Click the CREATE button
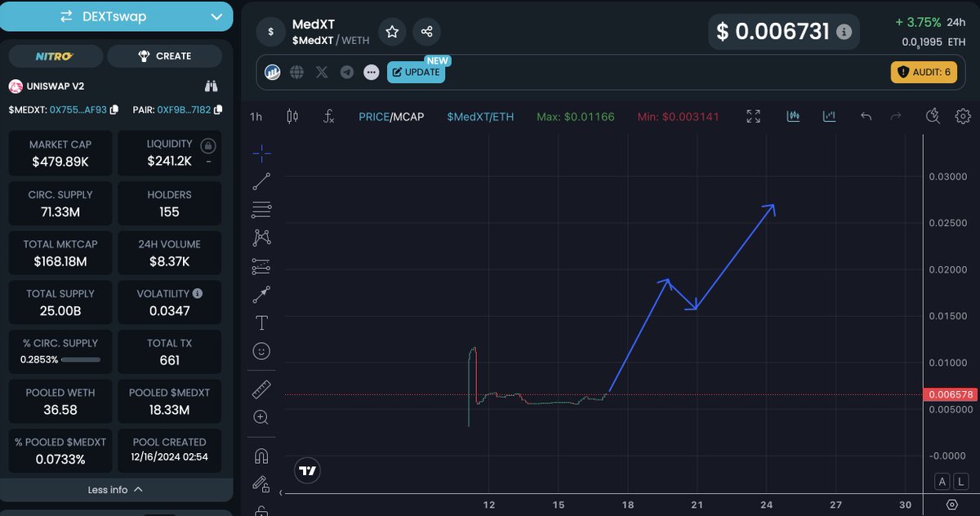The image size is (980, 516). (164, 56)
